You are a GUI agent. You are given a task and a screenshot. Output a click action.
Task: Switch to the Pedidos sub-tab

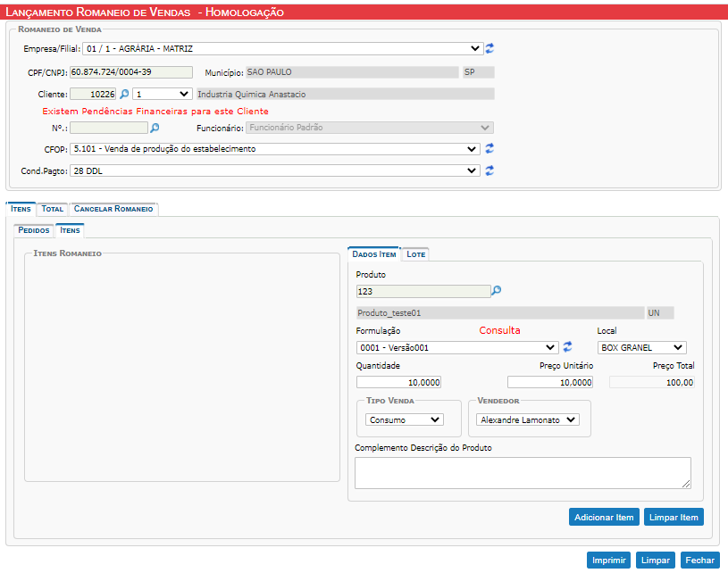tap(34, 230)
